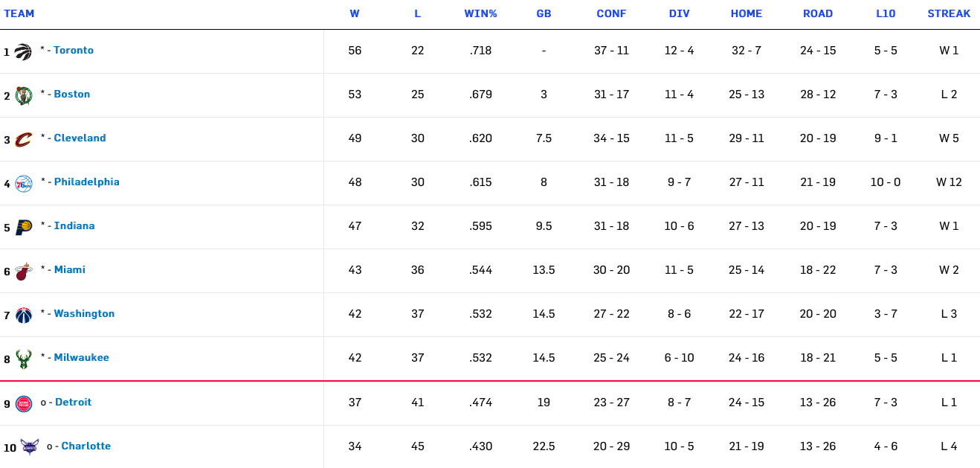Click the Cleveland Cavaliers logo icon

tap(23, 139)
